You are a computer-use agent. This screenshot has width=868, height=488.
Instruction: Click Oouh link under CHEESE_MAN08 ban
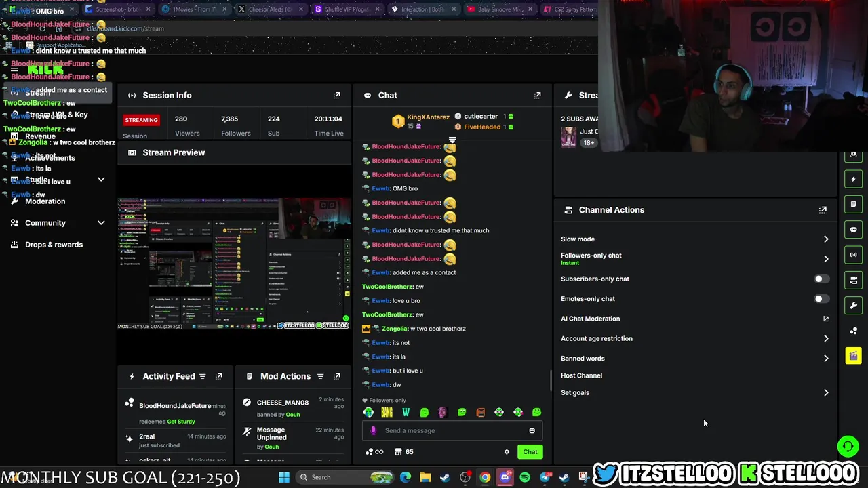(293, 415)
